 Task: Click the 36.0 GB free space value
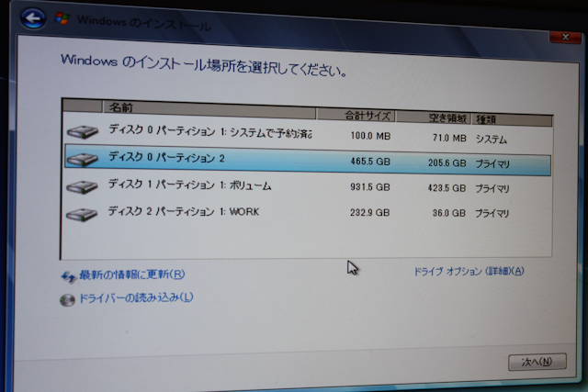point(449,213)
